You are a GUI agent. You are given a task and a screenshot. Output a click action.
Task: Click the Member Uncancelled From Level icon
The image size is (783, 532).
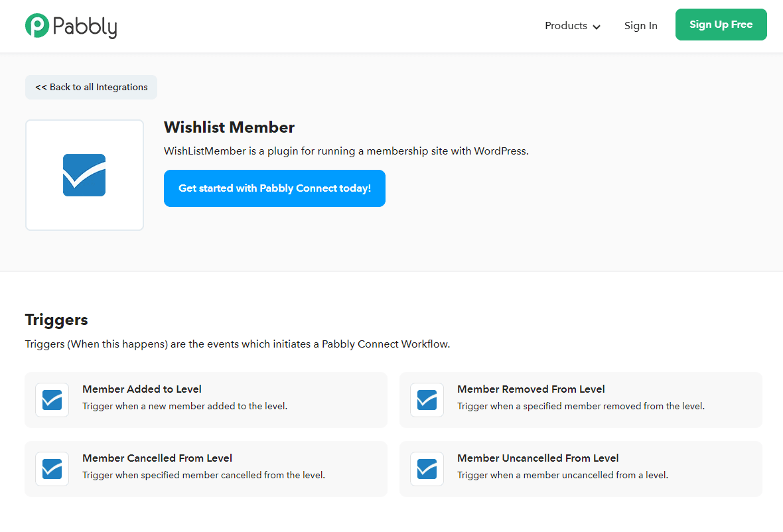coord(427,468)
